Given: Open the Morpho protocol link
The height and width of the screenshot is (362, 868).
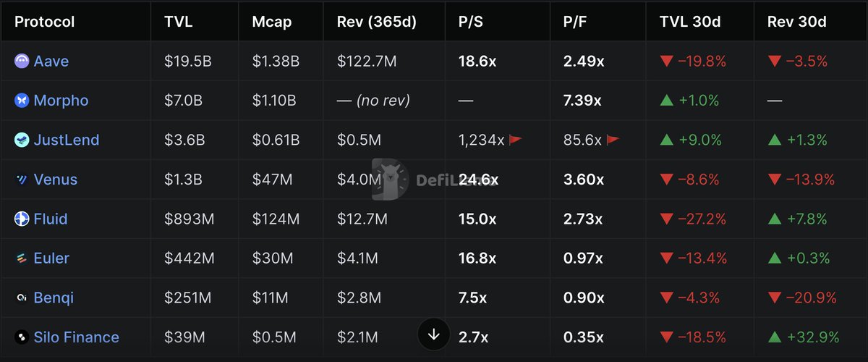Looking at the screenshot, I should (61, 101).
